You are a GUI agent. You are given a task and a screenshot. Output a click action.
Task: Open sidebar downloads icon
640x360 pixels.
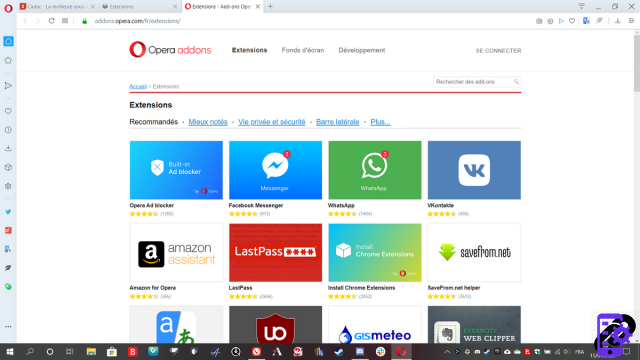click(x=8, y=149)
